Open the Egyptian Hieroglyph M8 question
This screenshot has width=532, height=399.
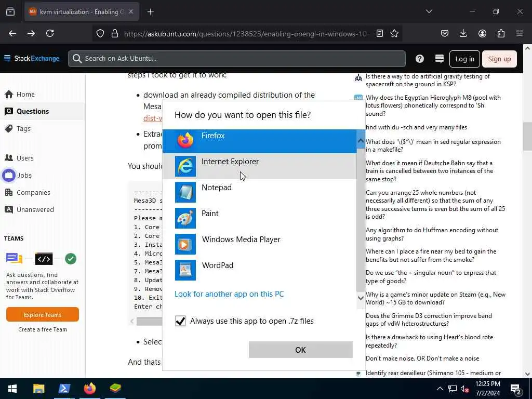(433, 105)
